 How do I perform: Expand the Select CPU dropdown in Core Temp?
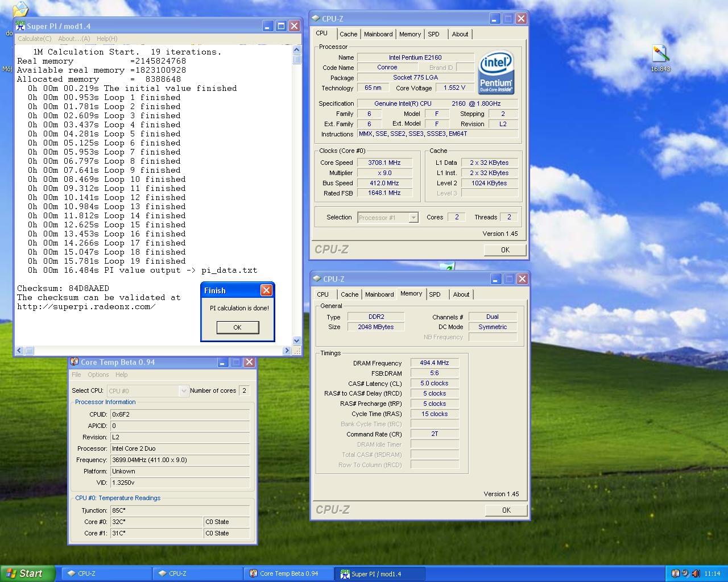tap(183, 391)
